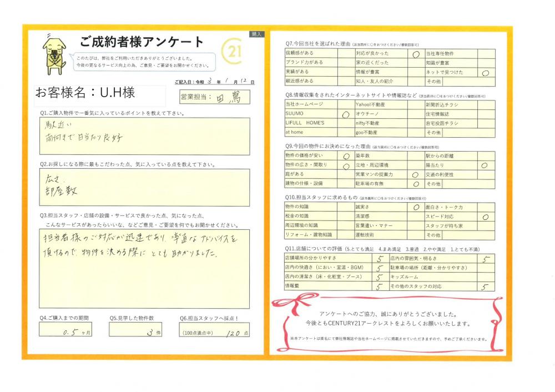Screen dimensions: 555x392
Task: Toggle the スピード対応 circle in Q10
Action: [x=486, y=217]
